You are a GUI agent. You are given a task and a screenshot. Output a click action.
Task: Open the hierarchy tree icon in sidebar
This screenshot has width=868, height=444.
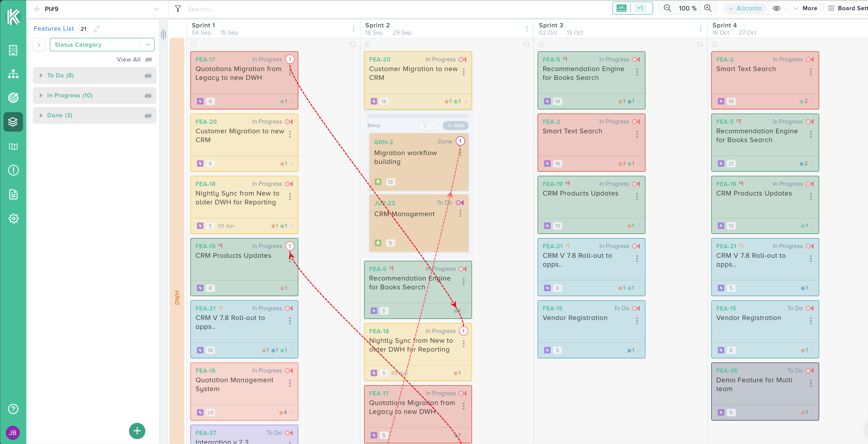click(x=13, y=74)
